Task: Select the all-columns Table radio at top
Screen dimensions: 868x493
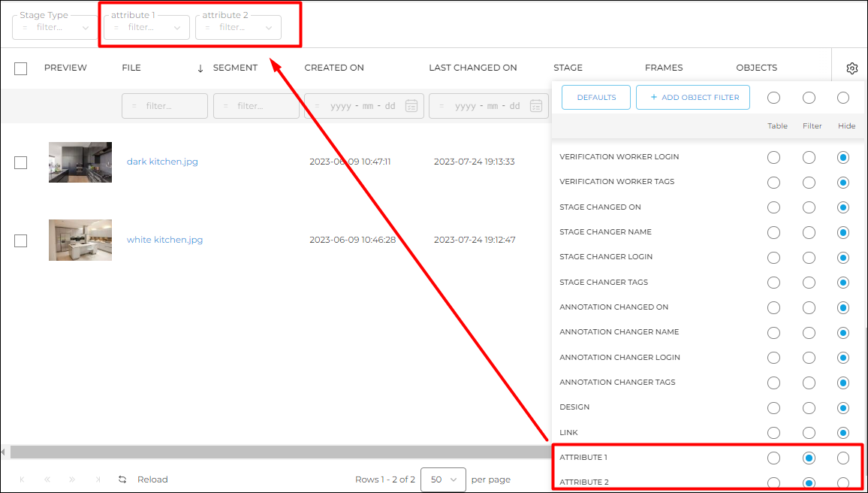Action: click(774, 98)
